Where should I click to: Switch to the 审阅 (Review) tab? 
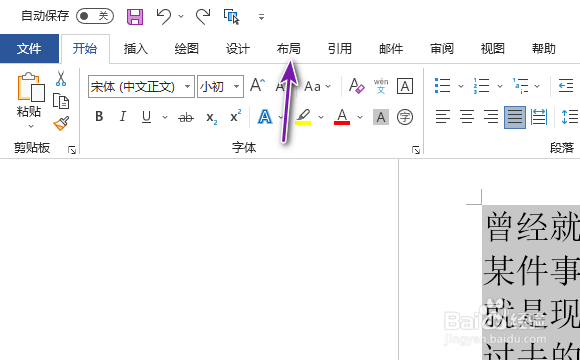442,48
